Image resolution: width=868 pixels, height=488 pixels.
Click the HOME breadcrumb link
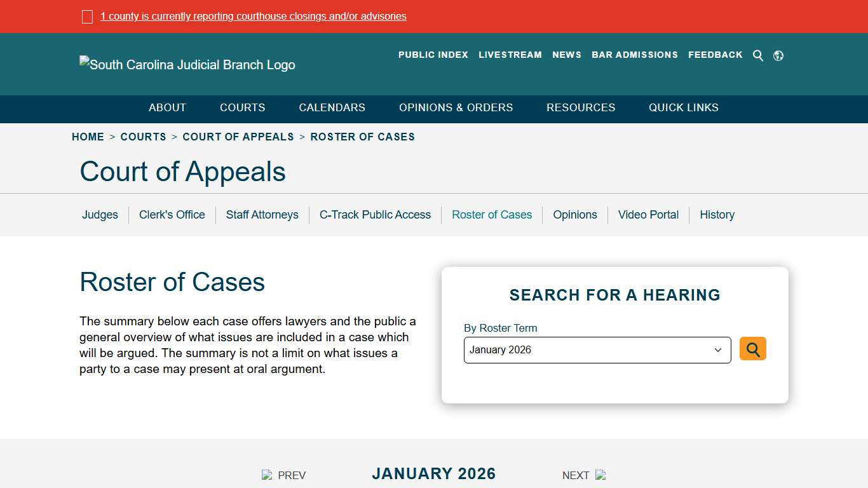[88, 137]
